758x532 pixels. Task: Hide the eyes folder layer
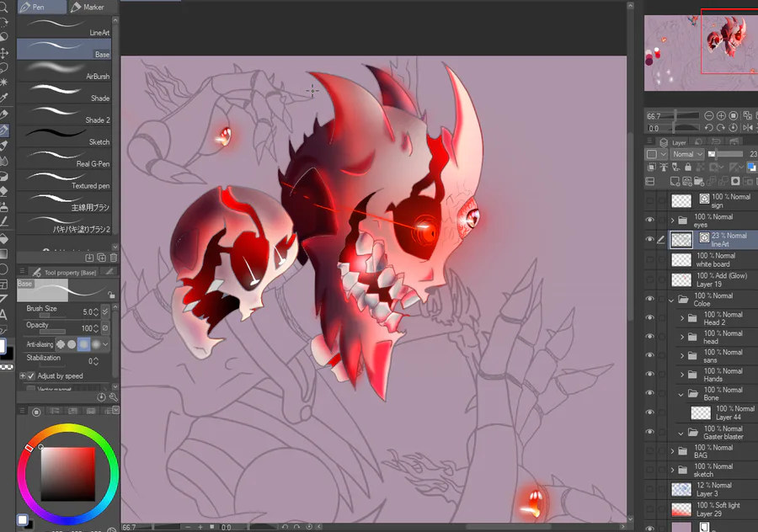pos(649,221)
